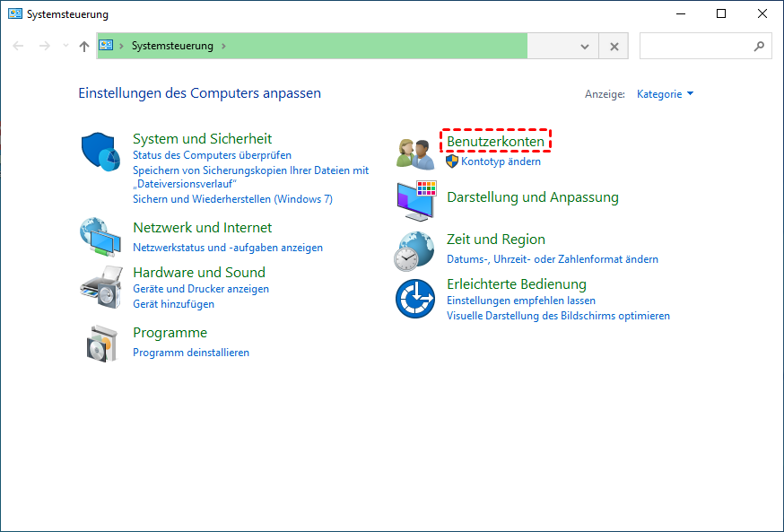
Task: Open the Benutzerkonten category
Action: pyautogui.click(x=495, y=142)
